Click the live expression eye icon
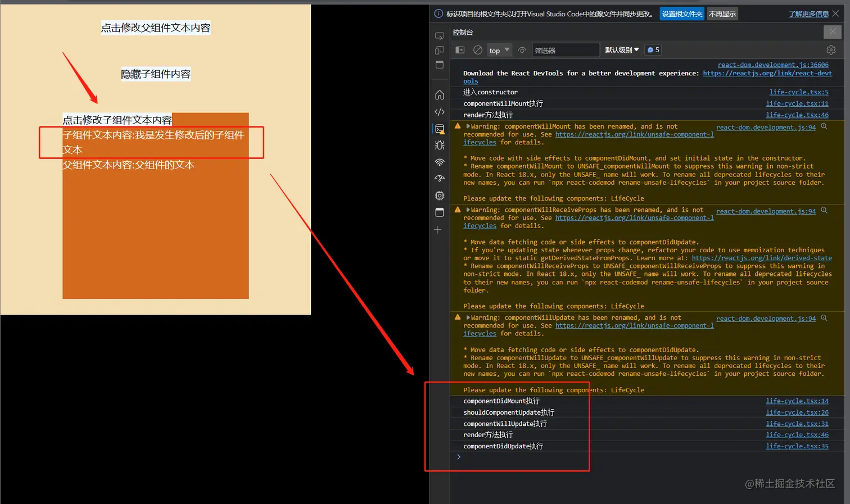This screenshot has height=504, width=850. (522, 50)
